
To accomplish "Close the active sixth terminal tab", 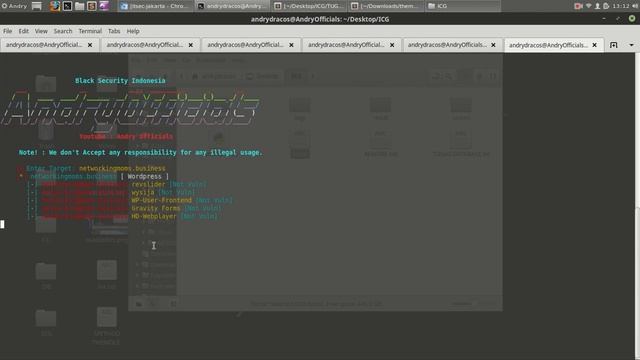I will pos(594,45).
